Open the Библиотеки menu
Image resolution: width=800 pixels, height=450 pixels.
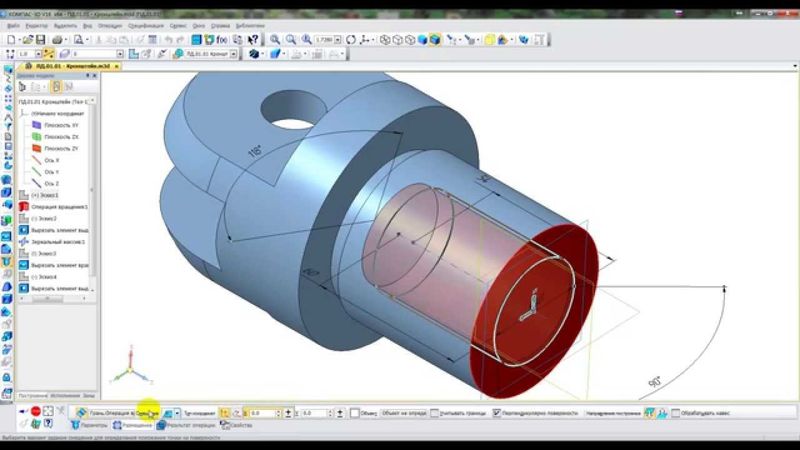(250, 26)
